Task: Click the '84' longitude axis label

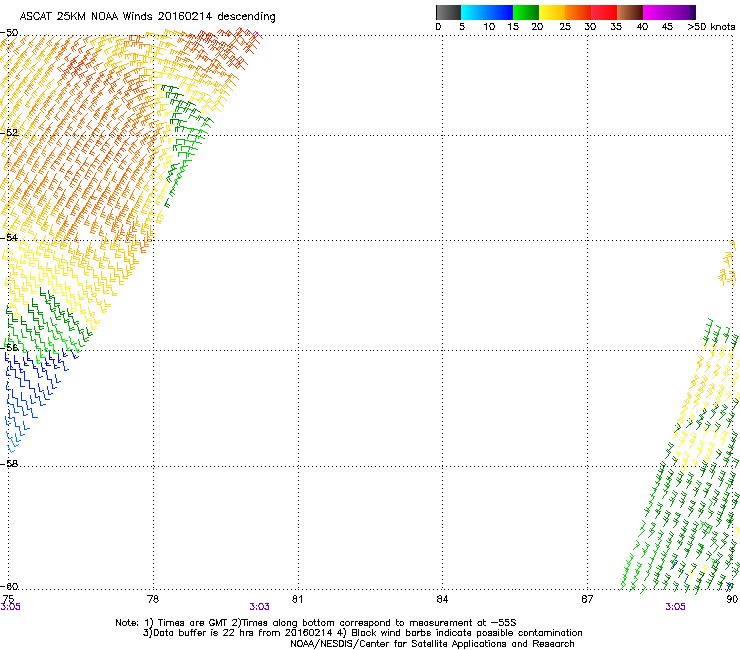Action: click(442, 599)
